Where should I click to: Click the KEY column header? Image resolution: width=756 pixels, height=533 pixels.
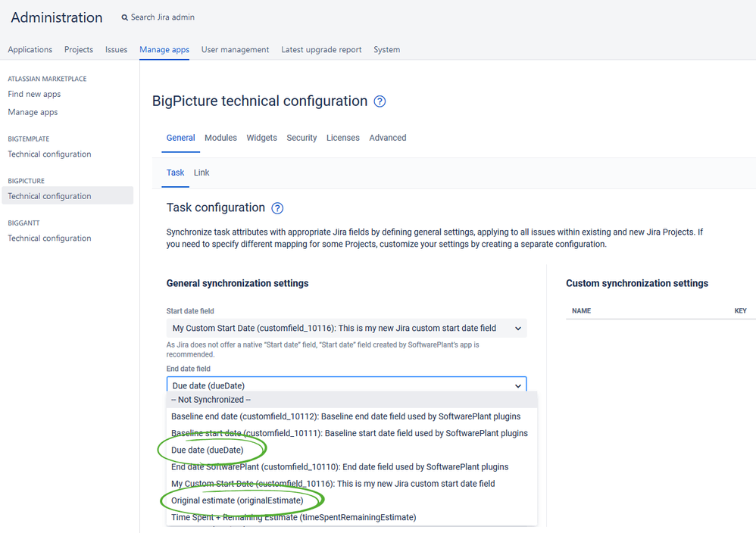click(x=741, y=311)
